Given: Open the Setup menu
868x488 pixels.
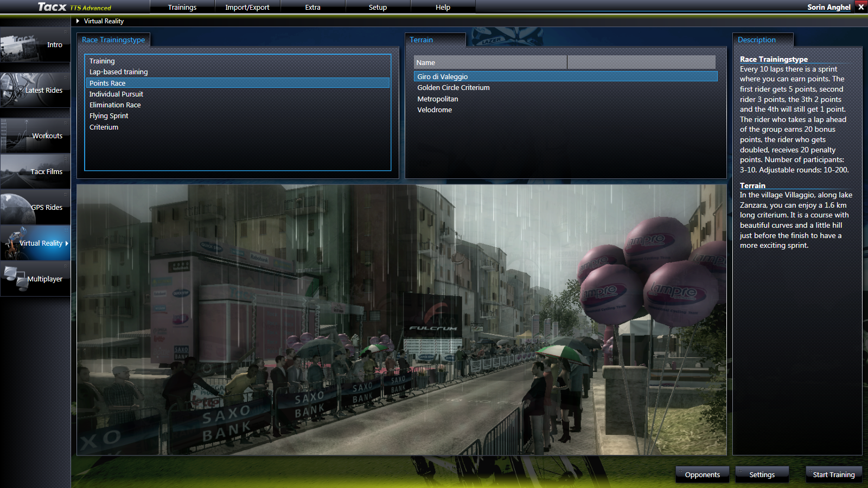Looking at the screenshot, I should click(x=378, y=7).
